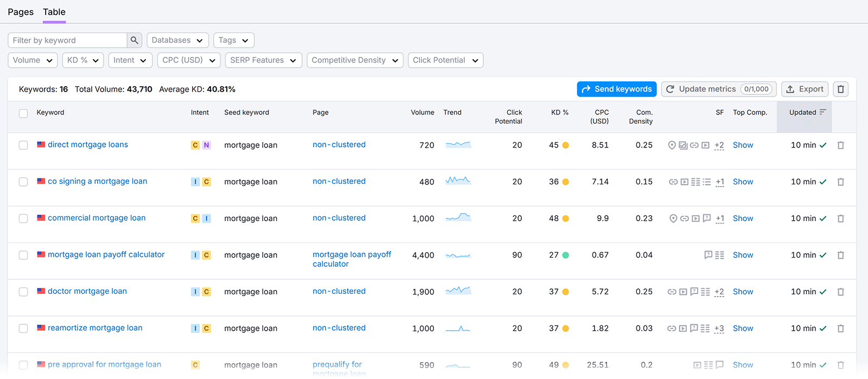Expand the SERP Features filter
The height and width of the screenshot is (379, 868).
coord(263,60)
